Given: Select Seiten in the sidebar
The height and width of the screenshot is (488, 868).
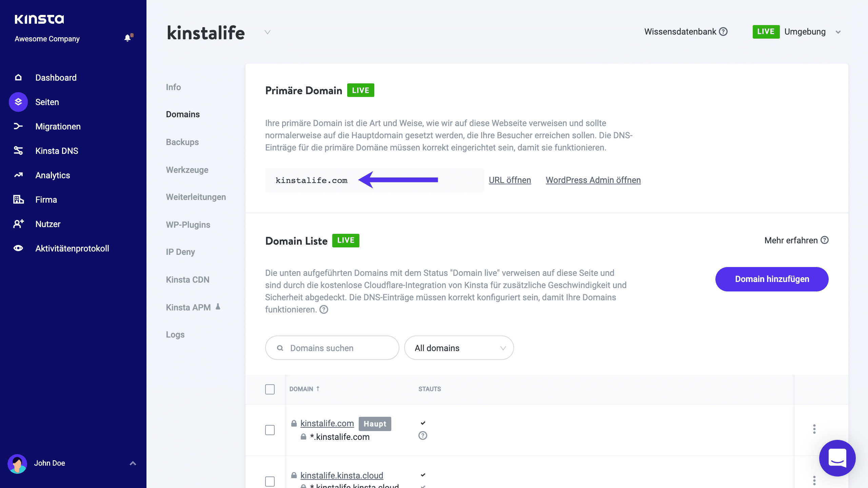Looking at the screenshot, I should [47, 102].
